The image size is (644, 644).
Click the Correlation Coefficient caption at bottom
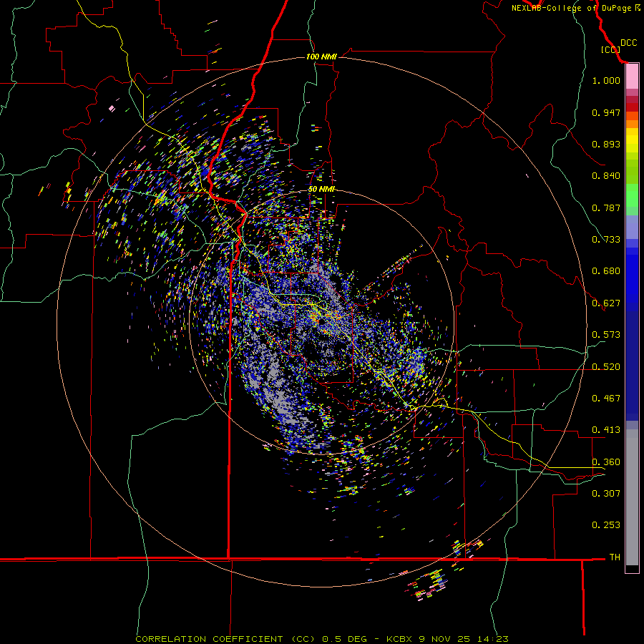click(321, 639)
